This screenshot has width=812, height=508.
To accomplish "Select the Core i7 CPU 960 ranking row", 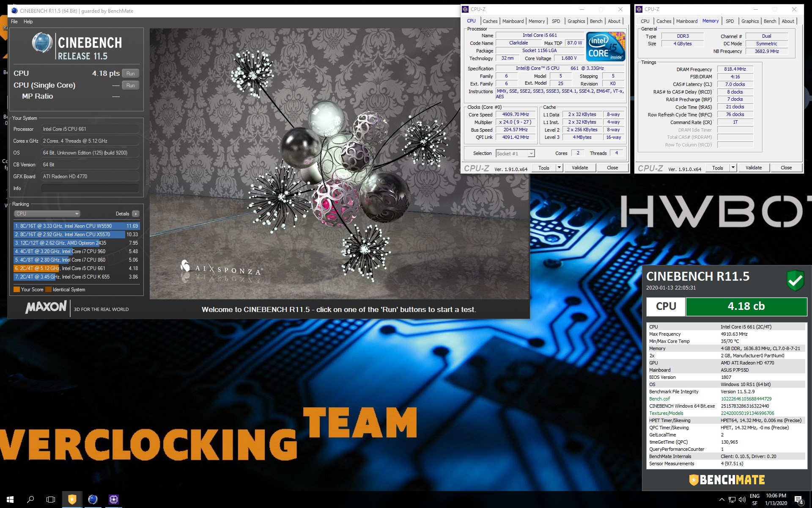I will point(77,251).
